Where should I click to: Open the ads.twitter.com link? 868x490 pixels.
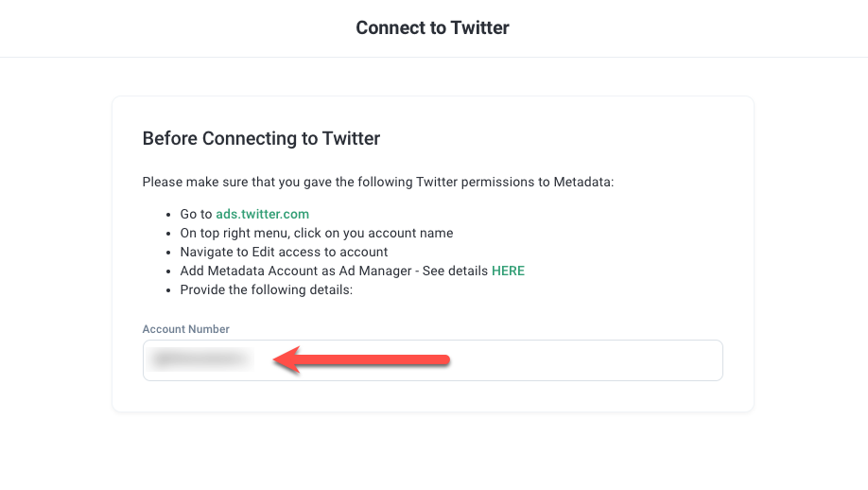(262, 214)
